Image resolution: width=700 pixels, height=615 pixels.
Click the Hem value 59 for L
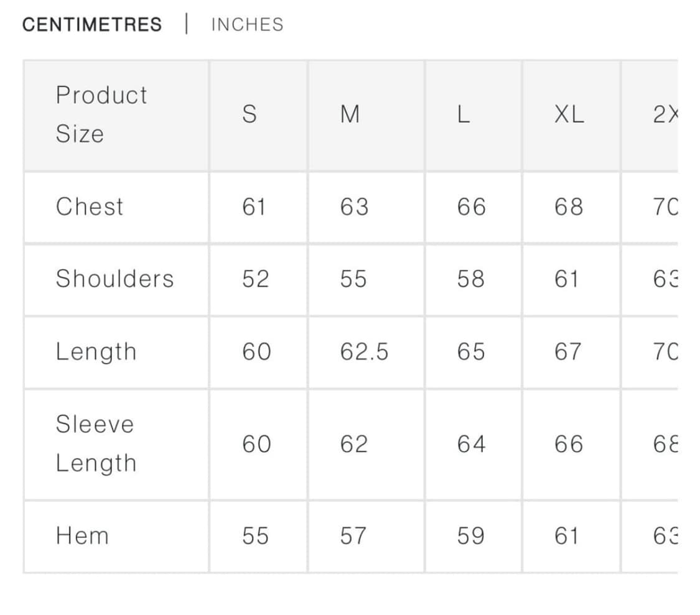click(x=470, y=535)
